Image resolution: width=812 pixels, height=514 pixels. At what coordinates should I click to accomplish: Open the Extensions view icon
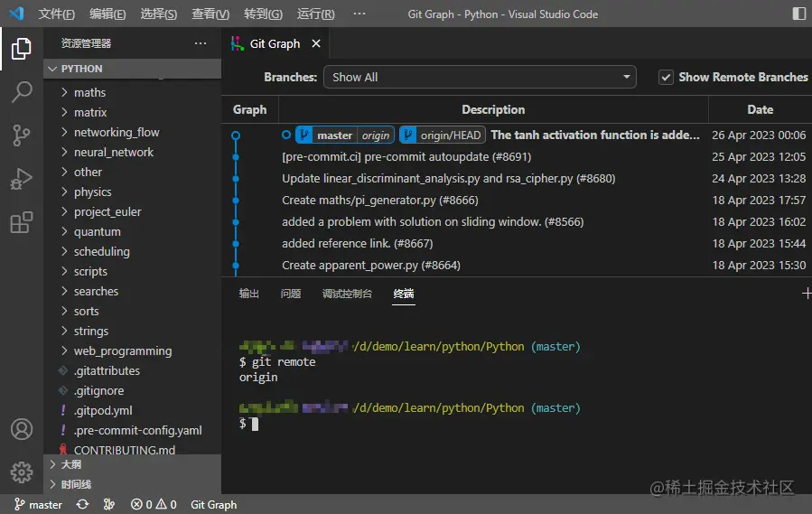click(x=22, y=222)
